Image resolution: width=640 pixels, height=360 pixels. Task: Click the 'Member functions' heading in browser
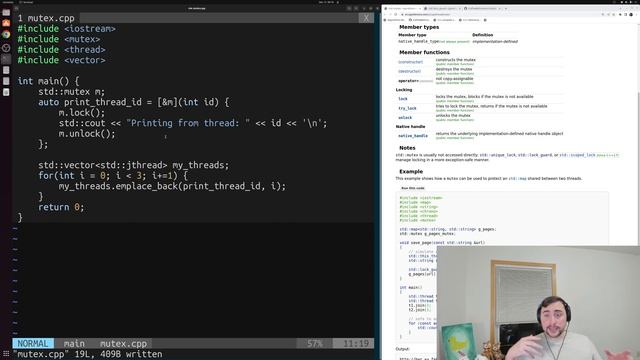(424, 52)
